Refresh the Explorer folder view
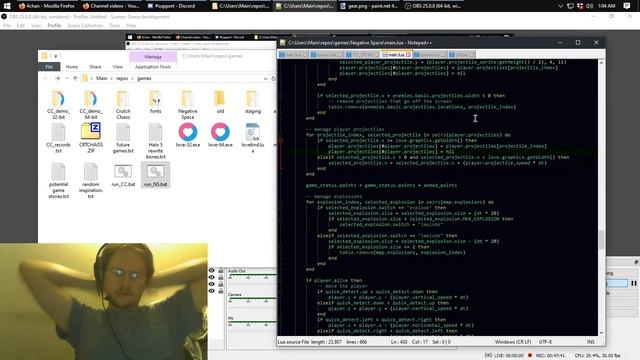 point(273,78)
